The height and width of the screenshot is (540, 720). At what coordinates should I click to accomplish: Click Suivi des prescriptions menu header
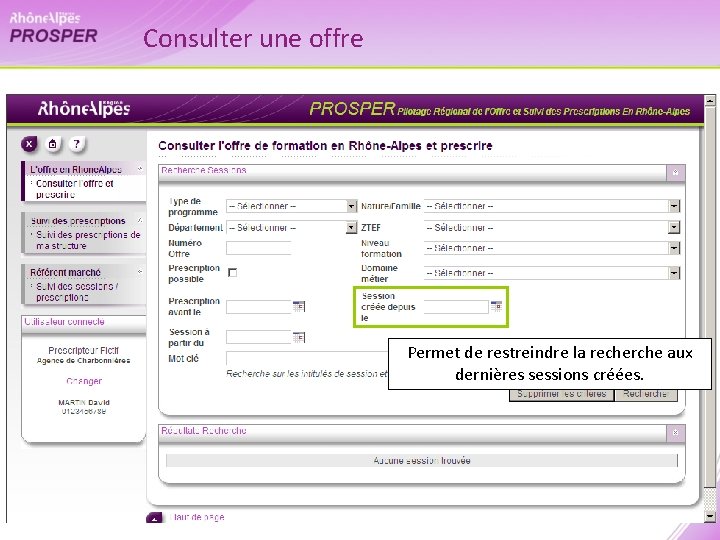tap(78, 221)
